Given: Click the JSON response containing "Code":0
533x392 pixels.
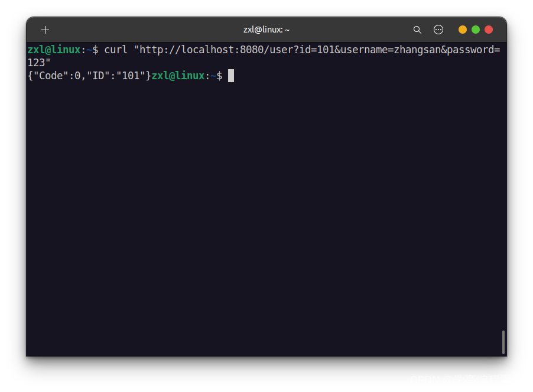Looking at the screenshot, I should tap(89, 76).
